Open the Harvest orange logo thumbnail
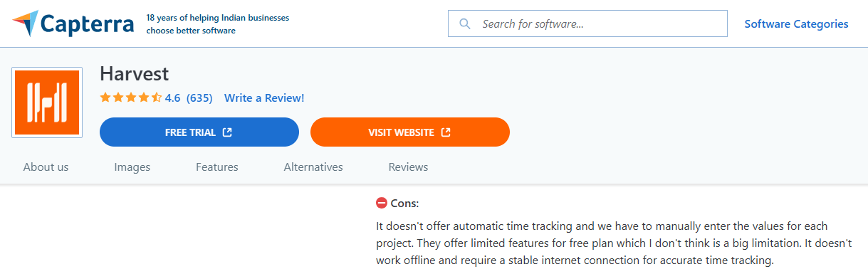This screenshot has height=274, width=868. coord(47,102)
